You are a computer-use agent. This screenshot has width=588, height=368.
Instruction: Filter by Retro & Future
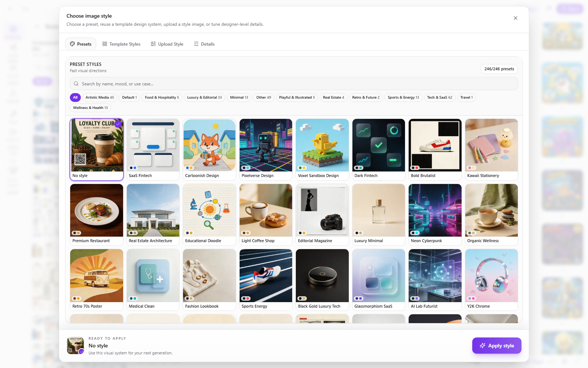pos(366,98)
